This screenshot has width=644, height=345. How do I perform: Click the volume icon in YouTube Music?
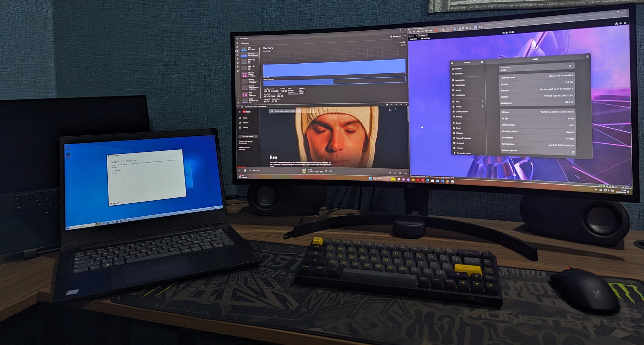point(390,172)
